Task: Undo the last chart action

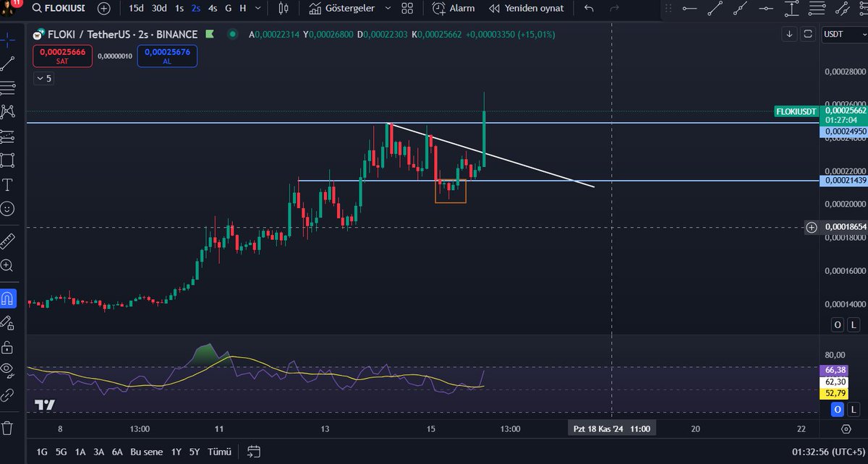Action: [x=589, y=9]
